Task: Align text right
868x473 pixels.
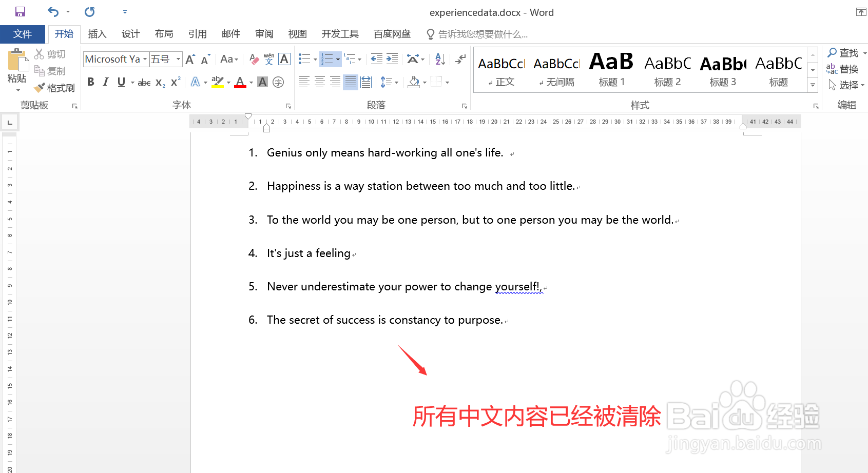Action: pos(335,82)
